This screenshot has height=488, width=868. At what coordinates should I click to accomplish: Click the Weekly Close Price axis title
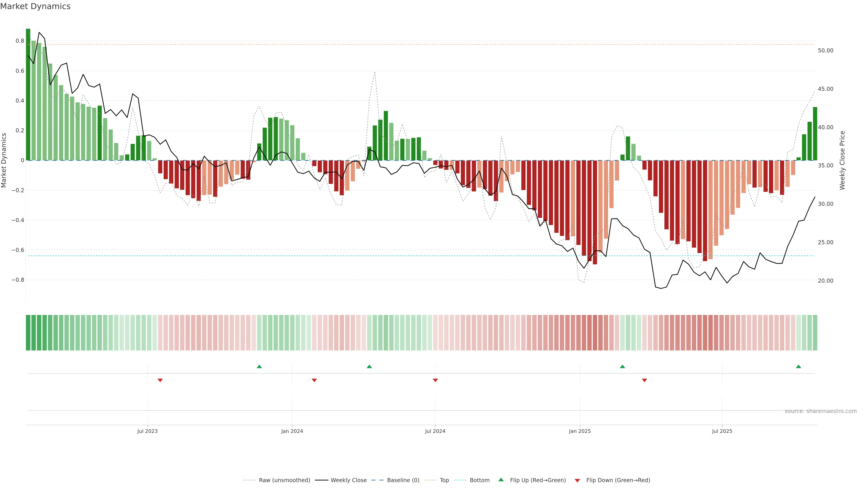tap(842, 160)
